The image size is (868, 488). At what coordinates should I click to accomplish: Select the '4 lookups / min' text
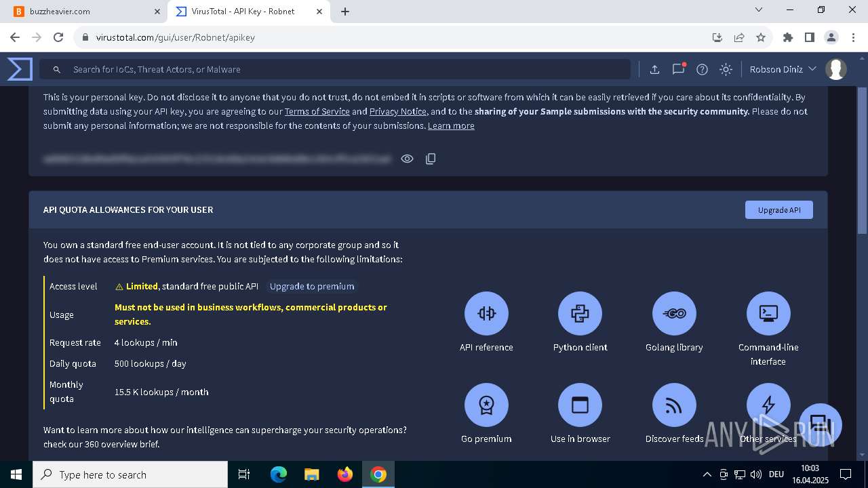(x=146, y=342)
